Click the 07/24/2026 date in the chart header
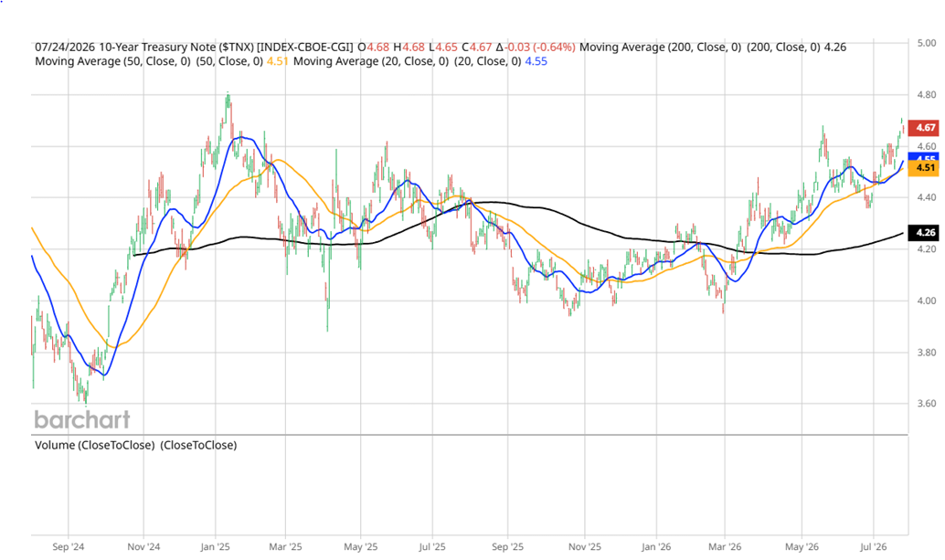Screen dimensions: 945x560 (65, 47)
